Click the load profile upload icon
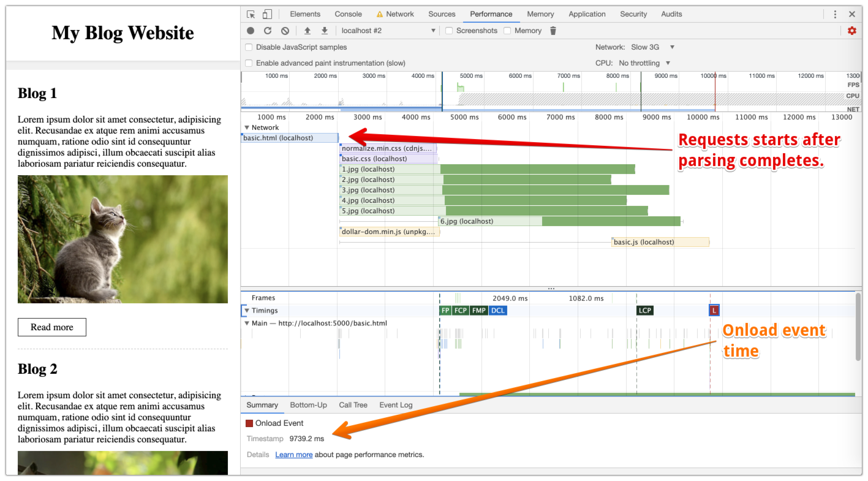 [x=308, y=31]
